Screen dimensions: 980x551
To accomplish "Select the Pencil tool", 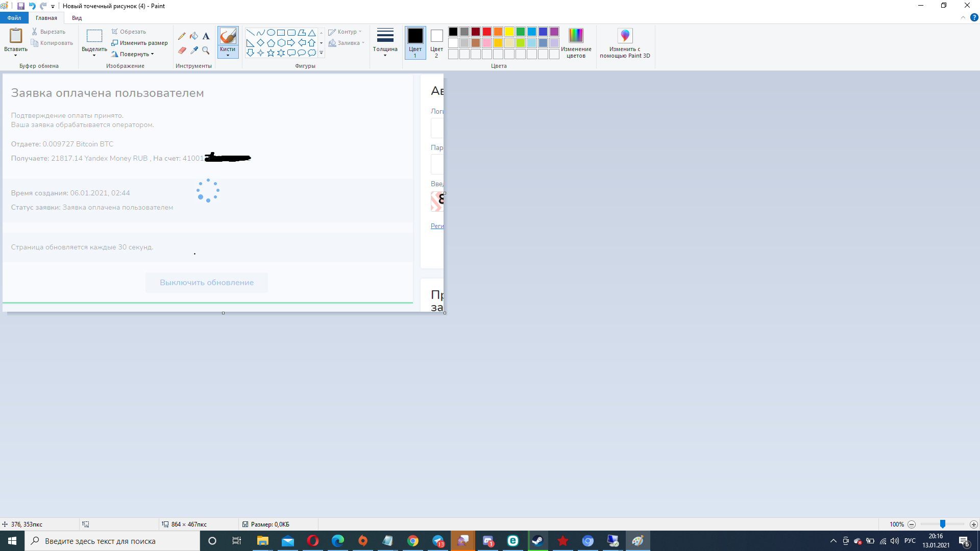I will pos(182,36).
